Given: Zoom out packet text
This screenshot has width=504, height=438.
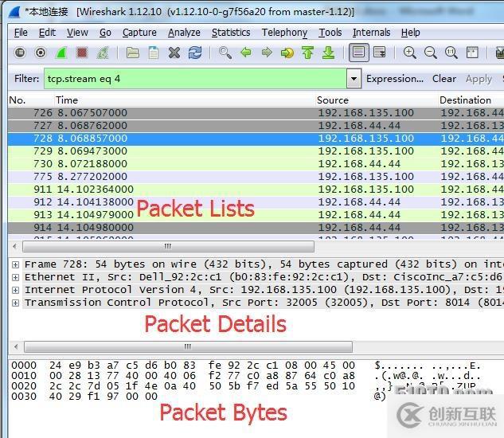Looking at the screenshot, I should coord(431,53).
